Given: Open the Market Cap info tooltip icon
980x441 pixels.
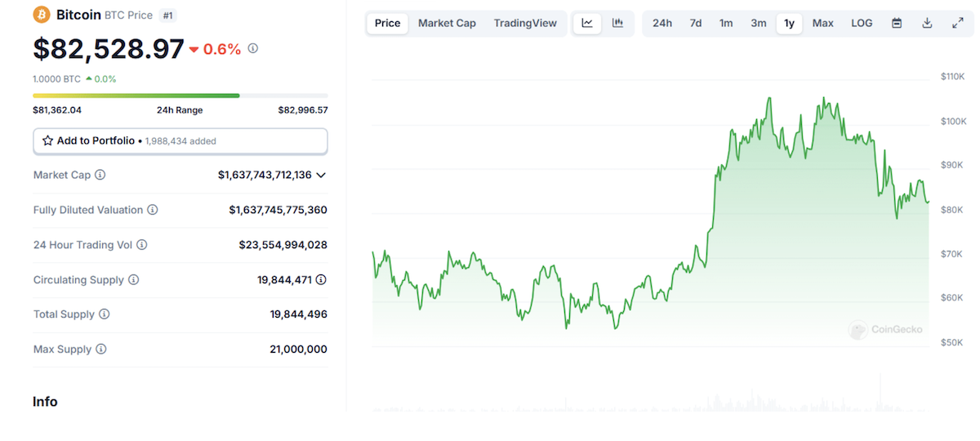Looking at the screenshot, I should [100, 175].
